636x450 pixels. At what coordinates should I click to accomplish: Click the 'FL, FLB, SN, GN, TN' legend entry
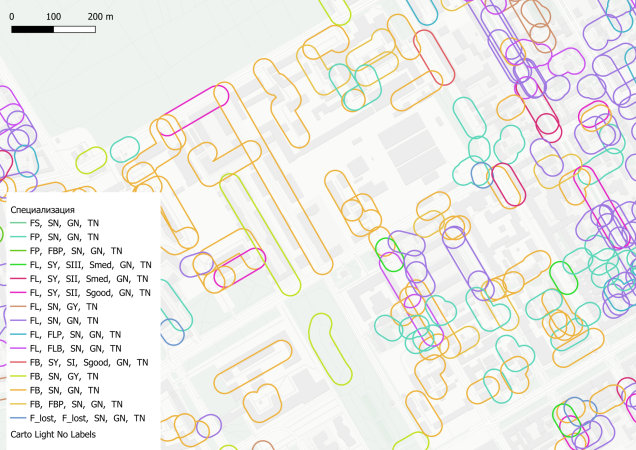[76, 348]
